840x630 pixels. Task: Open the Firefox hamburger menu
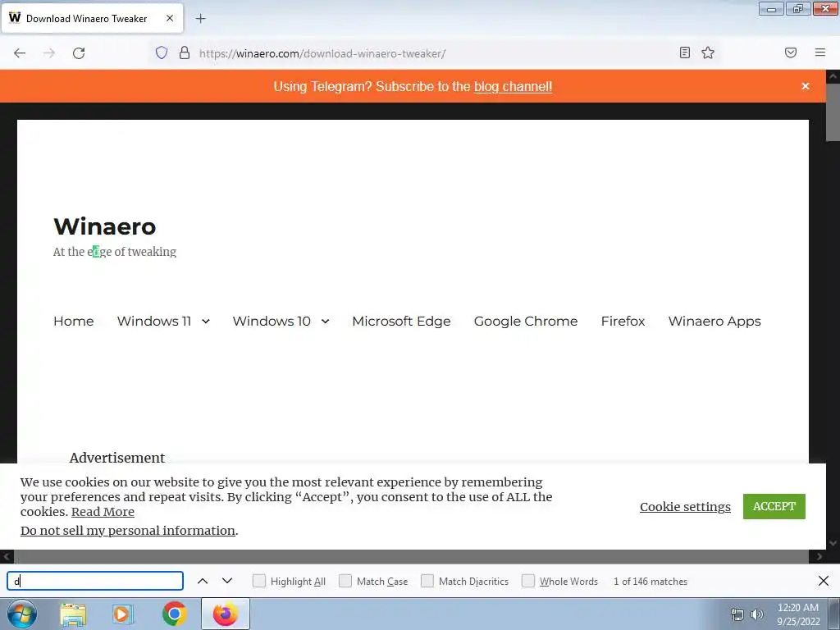[820, 52]
